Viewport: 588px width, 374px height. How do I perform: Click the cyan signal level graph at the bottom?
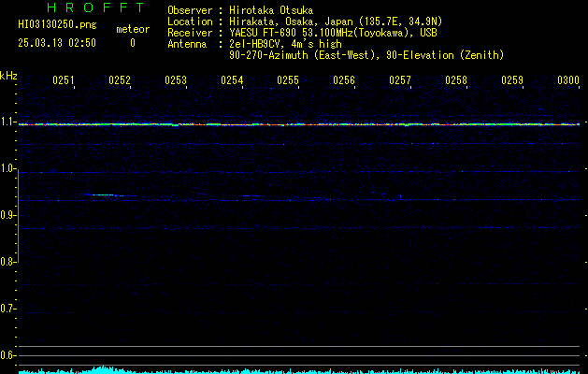pos(299,370)
